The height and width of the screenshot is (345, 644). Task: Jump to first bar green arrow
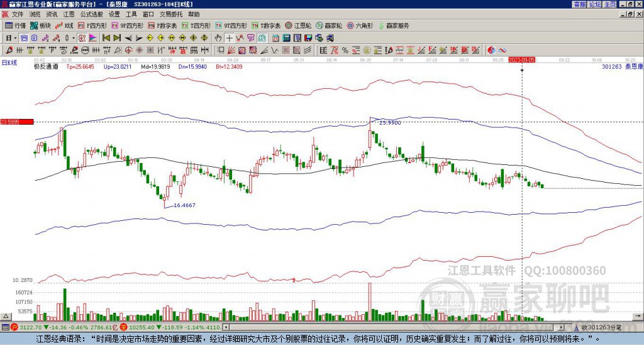click(x=106, y=38)
